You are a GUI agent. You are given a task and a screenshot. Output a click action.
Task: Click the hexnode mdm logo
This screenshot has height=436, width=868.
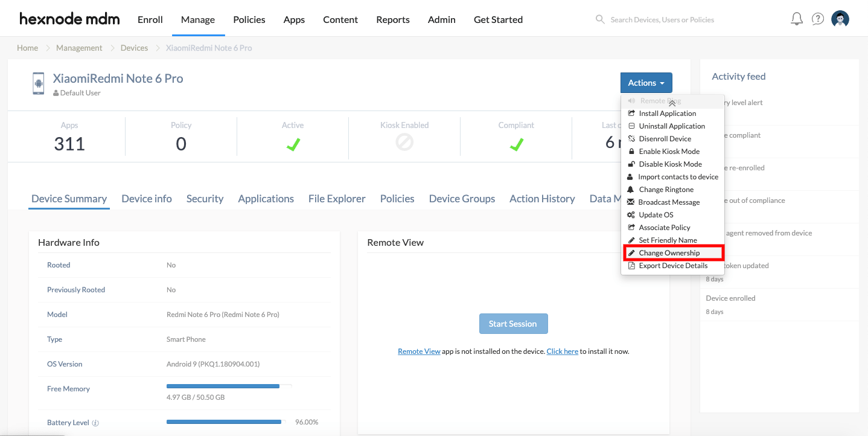(x=69, y=19)
